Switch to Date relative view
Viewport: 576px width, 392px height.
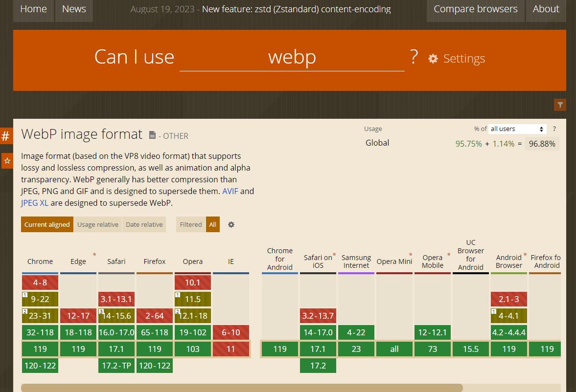[x=144, y=225]
